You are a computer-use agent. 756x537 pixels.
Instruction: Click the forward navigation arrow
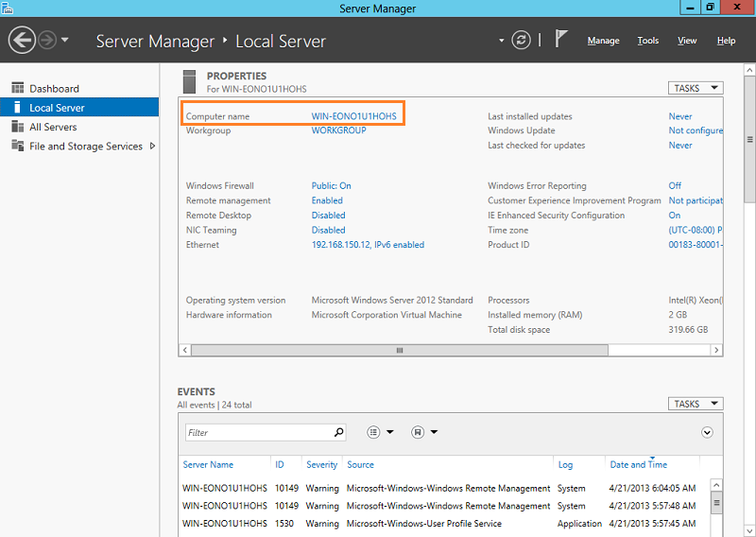tap(47, 40)
